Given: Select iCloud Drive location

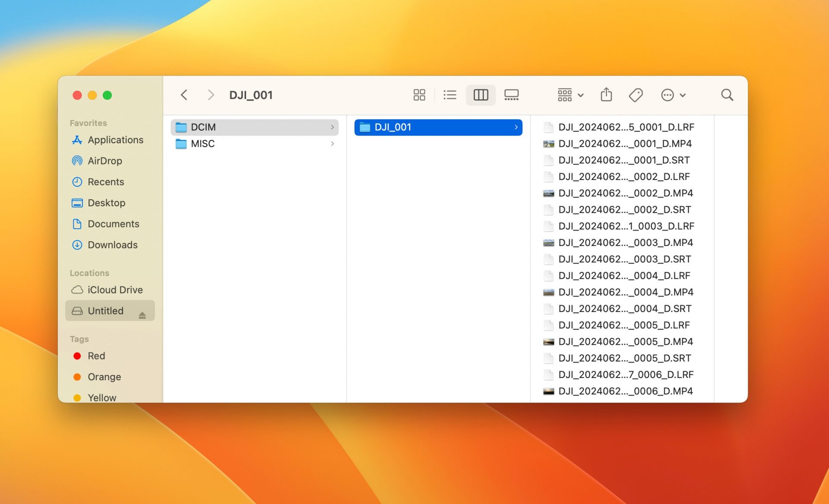Looking at the screenshot, I should tap(114, 290).
